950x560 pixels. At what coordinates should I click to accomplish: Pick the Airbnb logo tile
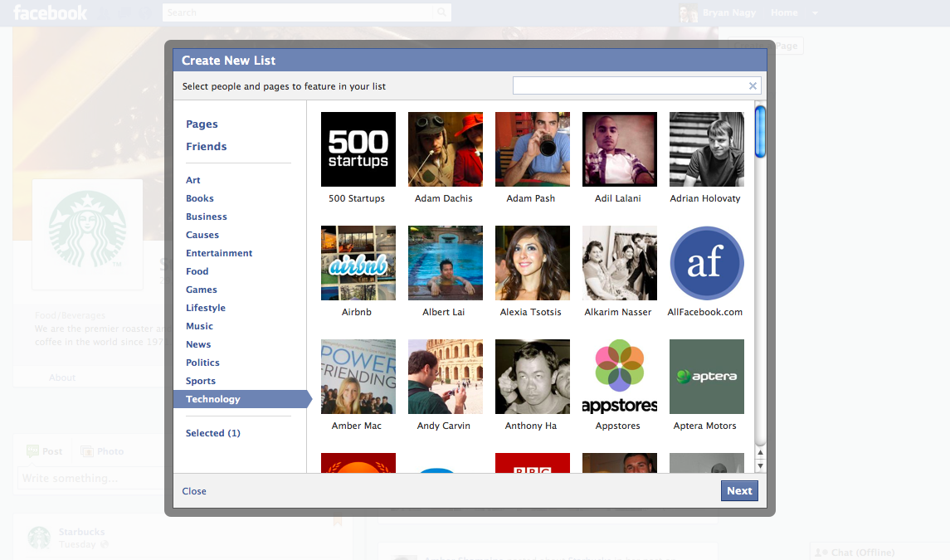coord(358,263)
